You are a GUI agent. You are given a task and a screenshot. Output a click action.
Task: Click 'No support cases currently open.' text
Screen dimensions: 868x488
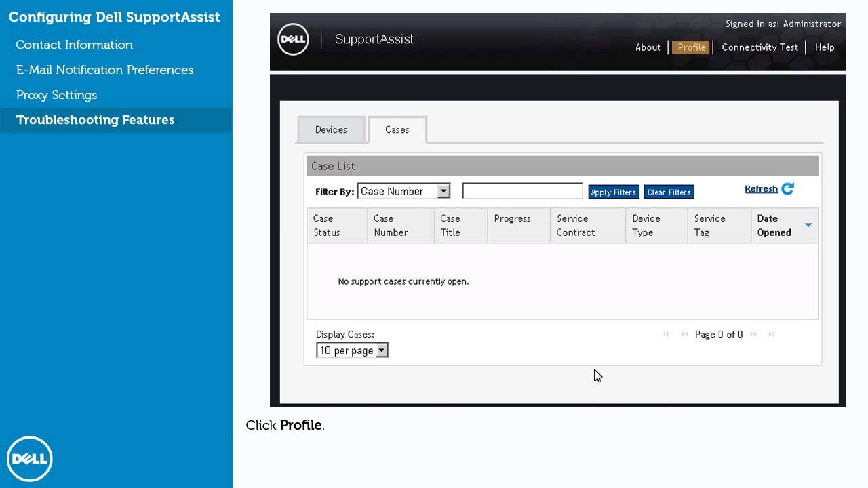(403, 281)
